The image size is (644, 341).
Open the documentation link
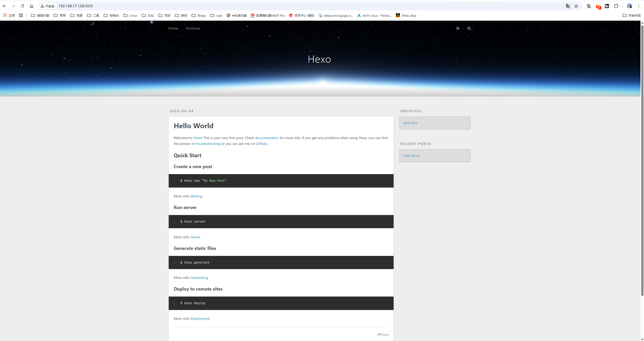point(267,138)
